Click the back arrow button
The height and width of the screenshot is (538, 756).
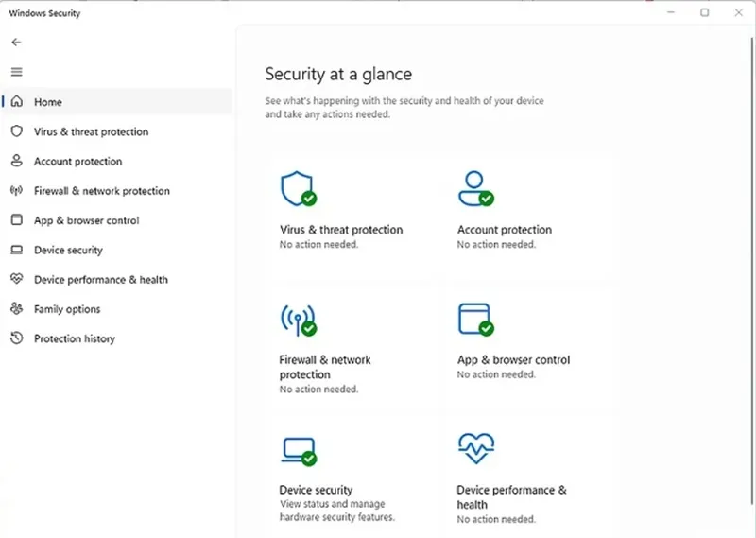(x=16, y=43)
